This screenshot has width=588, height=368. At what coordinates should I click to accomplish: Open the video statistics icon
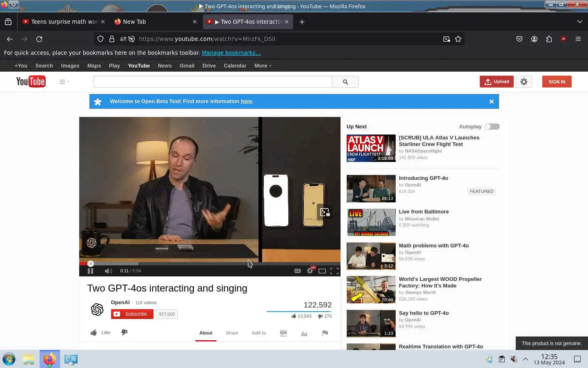304,333
